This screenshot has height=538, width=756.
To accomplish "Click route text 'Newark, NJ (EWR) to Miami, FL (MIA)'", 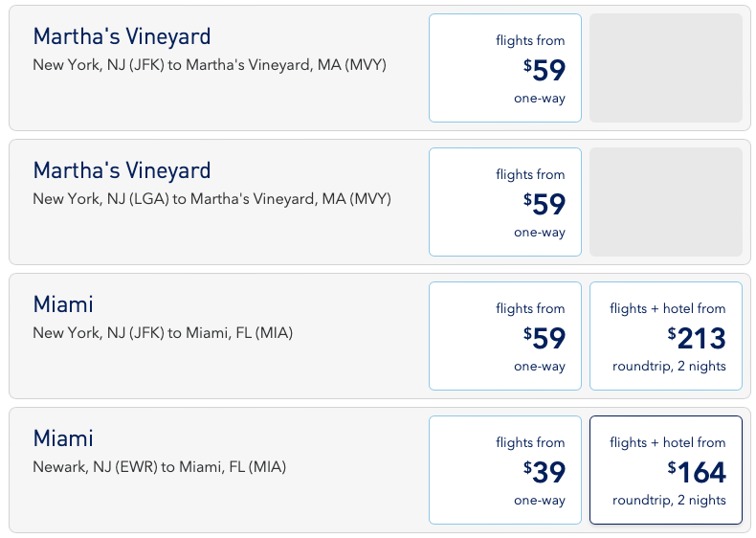I will [159, 467].
